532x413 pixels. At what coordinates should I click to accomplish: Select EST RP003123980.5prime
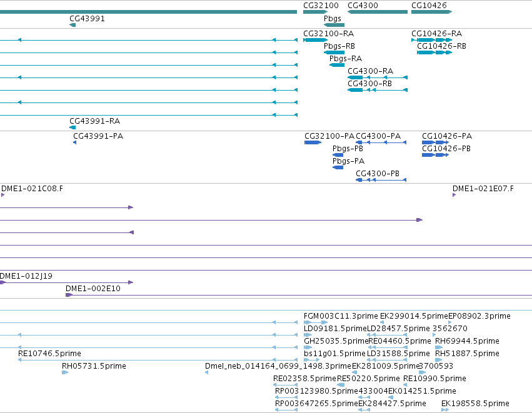click(286, 397)
